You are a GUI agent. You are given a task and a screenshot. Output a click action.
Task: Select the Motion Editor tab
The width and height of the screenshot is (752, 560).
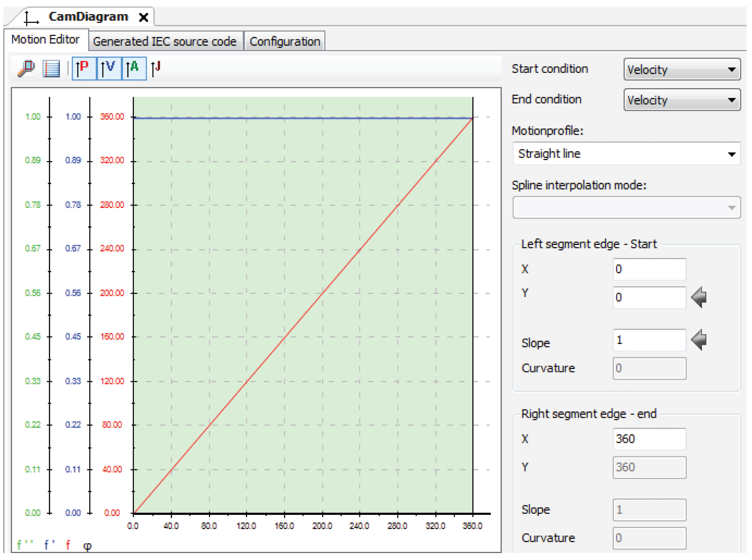45,40
